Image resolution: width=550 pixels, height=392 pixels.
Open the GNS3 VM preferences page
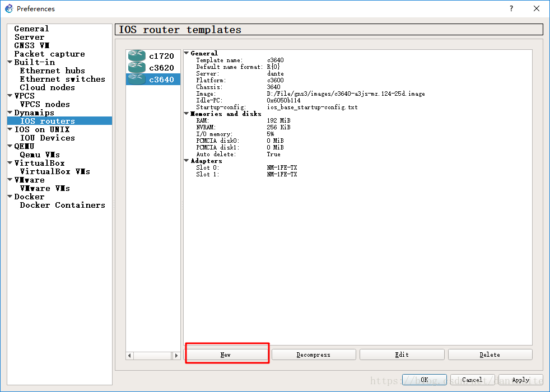[32, 45]
